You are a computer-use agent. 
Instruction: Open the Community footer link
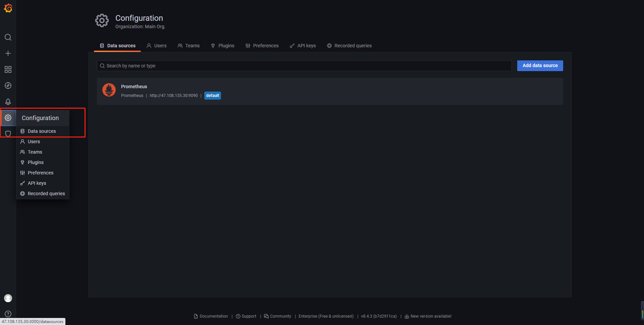point(278,316)
